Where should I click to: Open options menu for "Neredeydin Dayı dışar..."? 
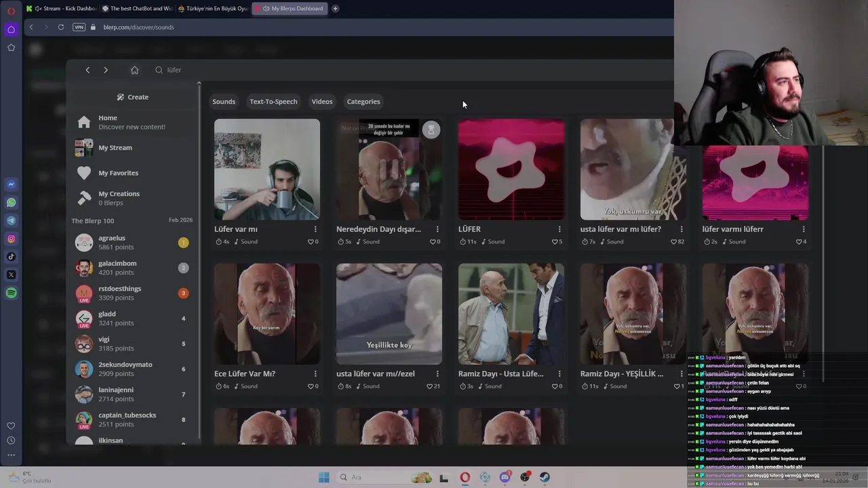[437, 229]
